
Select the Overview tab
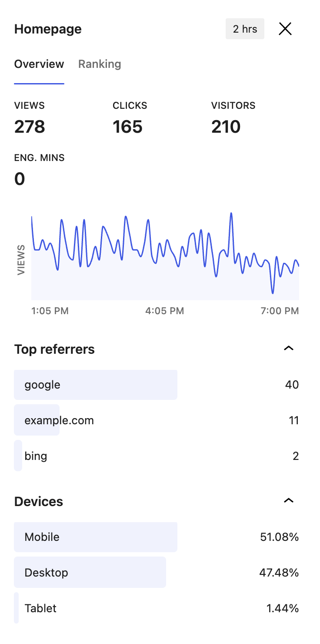39,64
